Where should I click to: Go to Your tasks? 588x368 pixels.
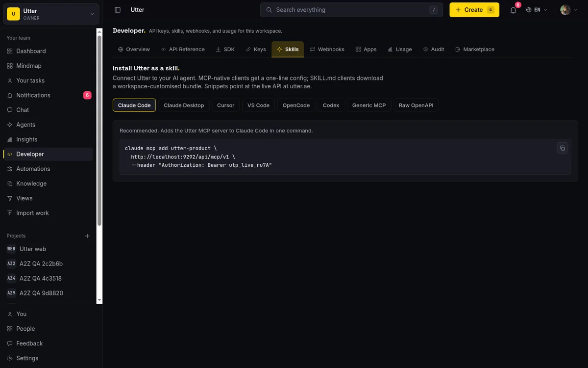coord(48,80)
